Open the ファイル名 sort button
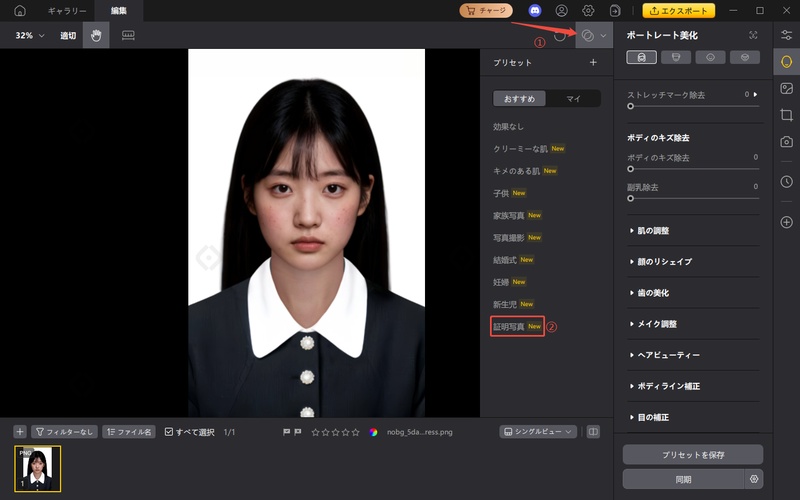800x500 pixels. point(129,432)
